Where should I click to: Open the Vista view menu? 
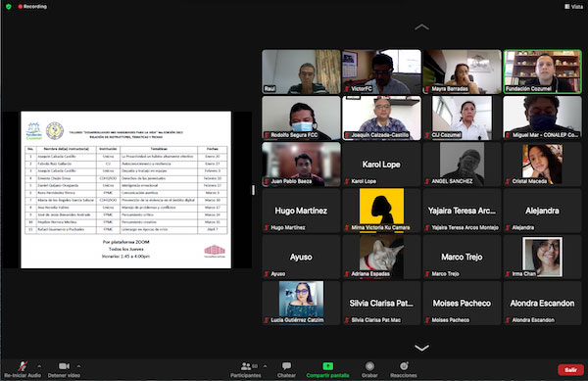(x=574, y=7)
